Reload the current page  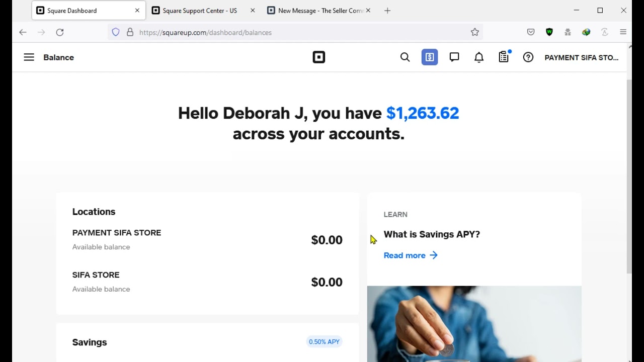[60, 32]
